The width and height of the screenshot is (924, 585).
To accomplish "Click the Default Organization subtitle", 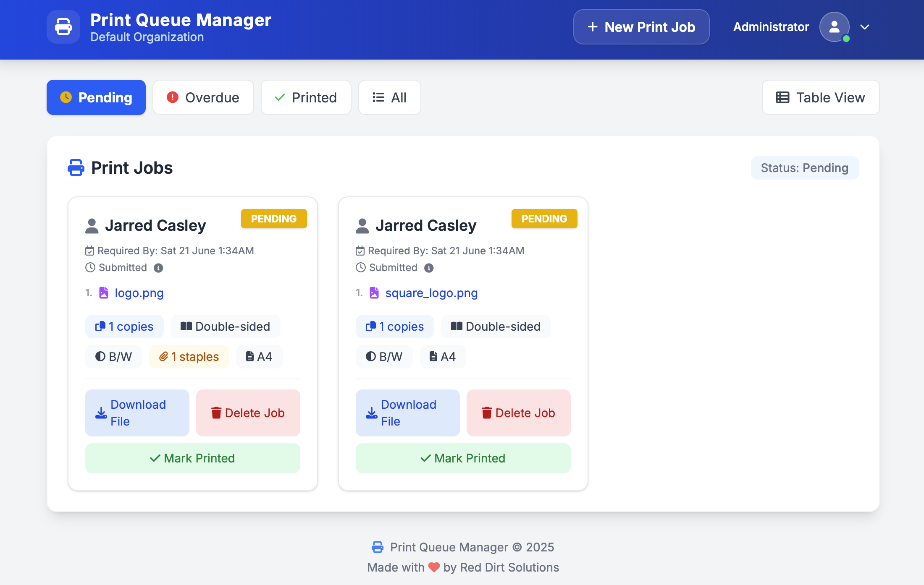I will tap(147, 37).
